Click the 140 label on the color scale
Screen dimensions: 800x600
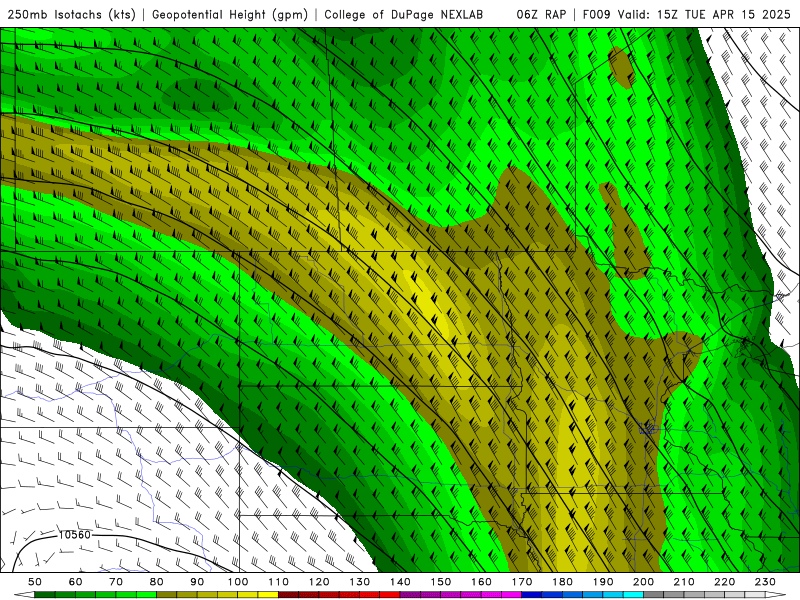click(x=400, y=582)
